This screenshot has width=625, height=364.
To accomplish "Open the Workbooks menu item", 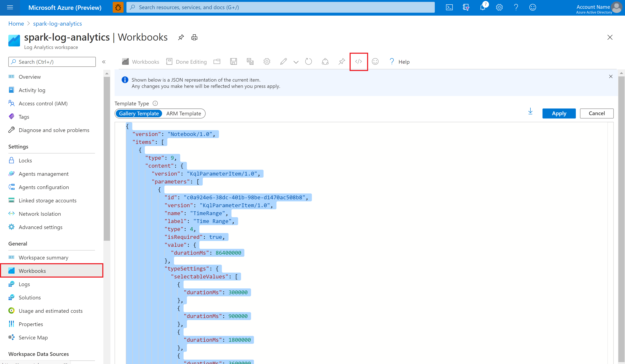I will click(x=32, y=271).
